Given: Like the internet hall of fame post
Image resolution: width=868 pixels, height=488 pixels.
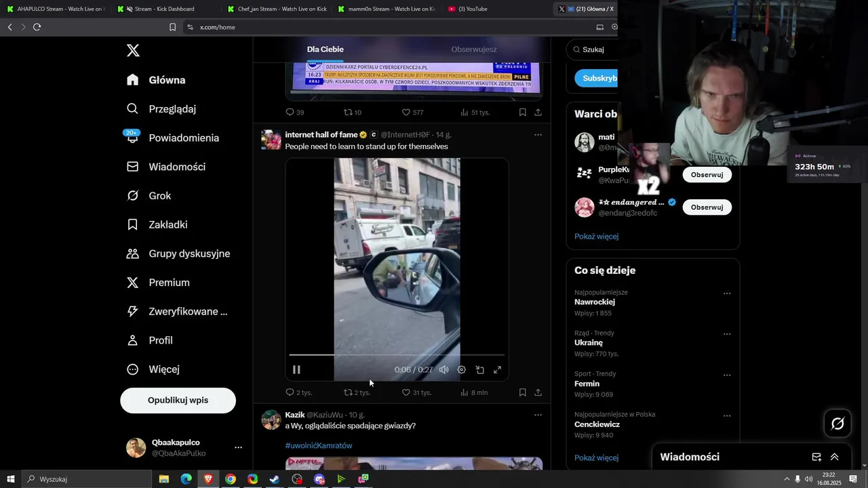Looking at the screenshot, I should click(x=416, y=392).
